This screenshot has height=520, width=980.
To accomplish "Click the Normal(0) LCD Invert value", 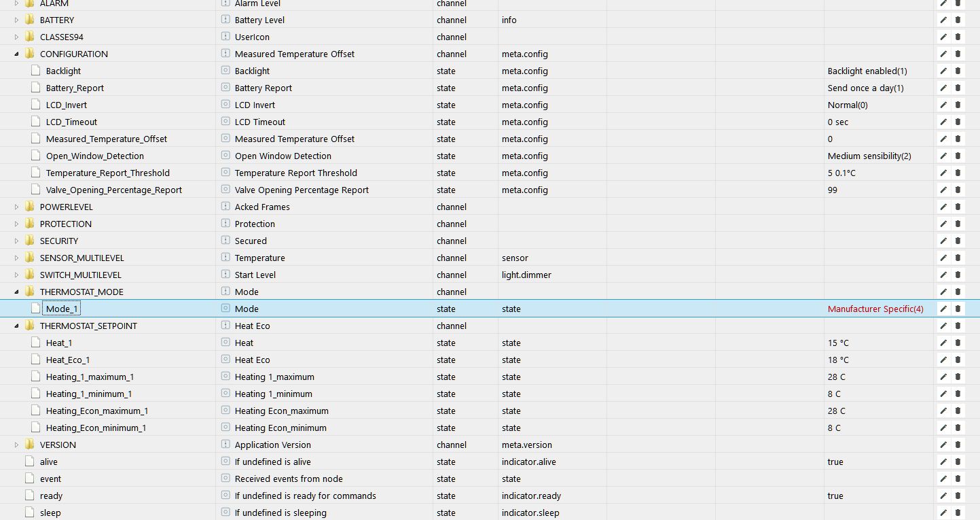I will [848, 105].
